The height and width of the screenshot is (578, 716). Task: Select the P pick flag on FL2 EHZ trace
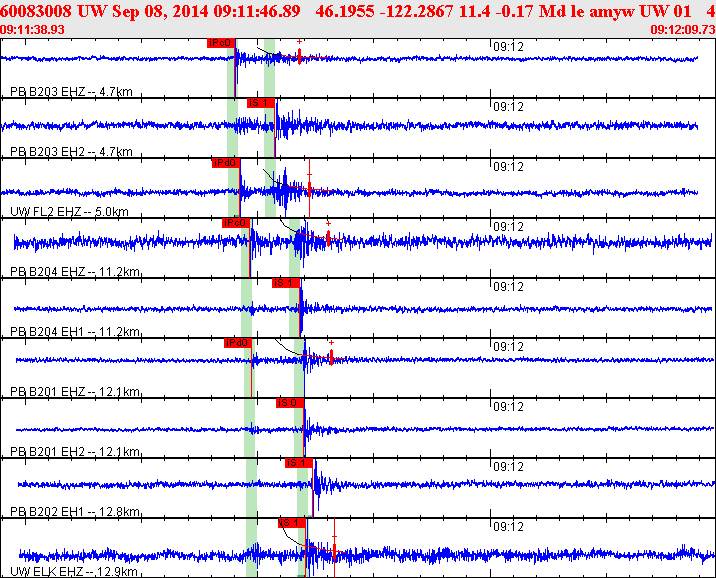pyautogui.click(x=225, y=163)
